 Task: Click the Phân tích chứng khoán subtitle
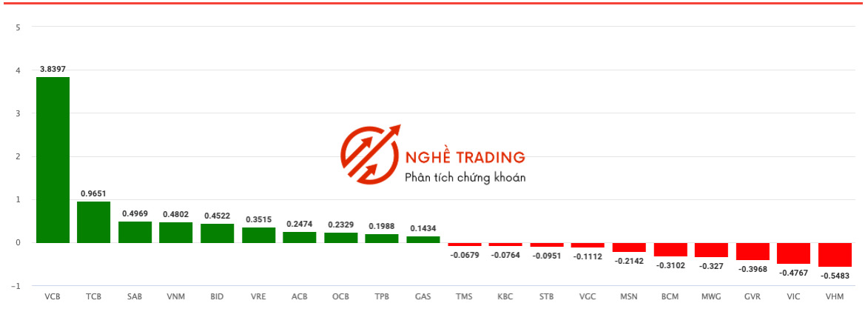click(465, 178)
